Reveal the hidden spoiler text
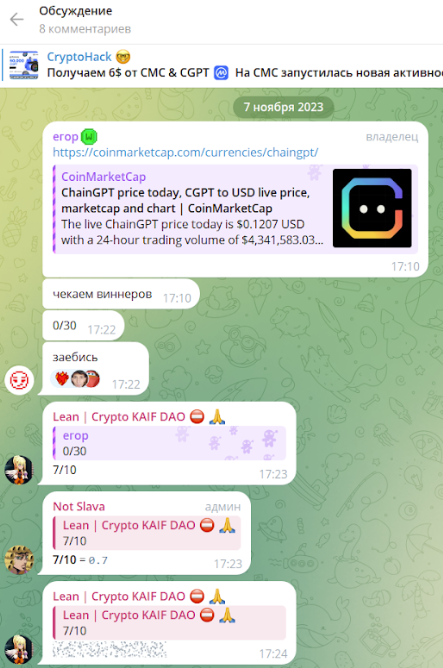443x668 pixels. pyautogui.click(x=109, y=649)
